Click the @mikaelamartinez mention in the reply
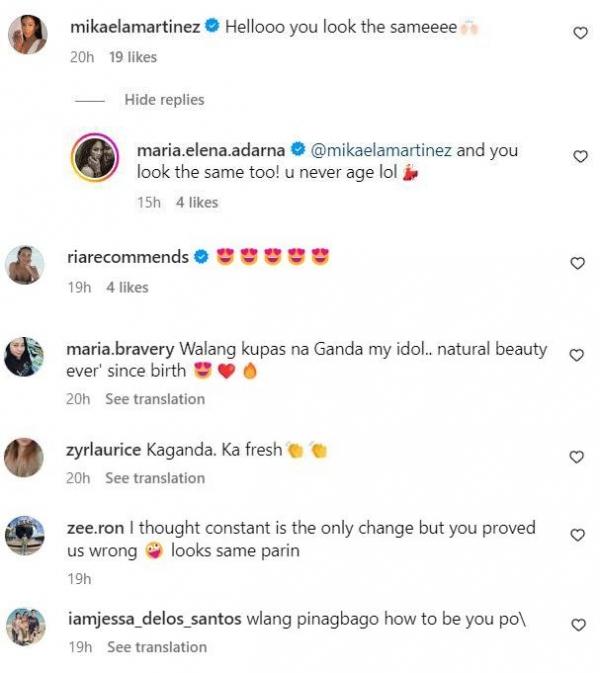Image resolution: width=600 pixels, height=673 pixels. [382, 151]
